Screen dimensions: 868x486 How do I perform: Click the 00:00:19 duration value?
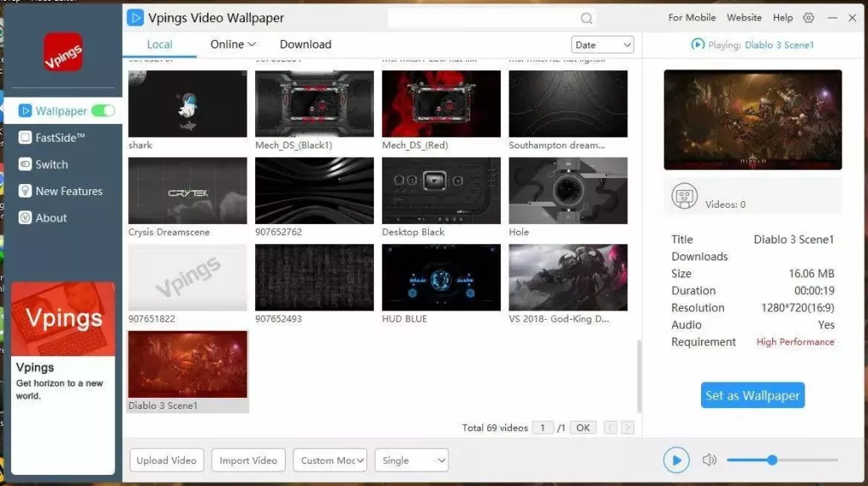pos(814,290)
